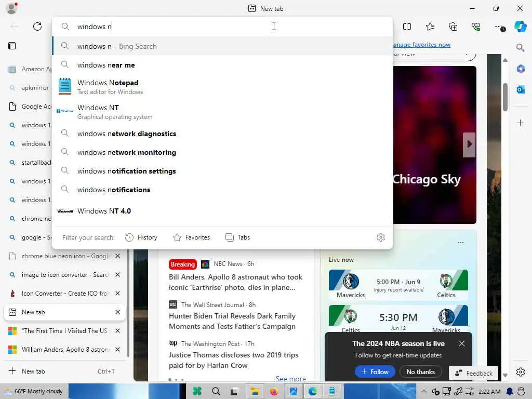Open the Feedback button

coord(474,373)
